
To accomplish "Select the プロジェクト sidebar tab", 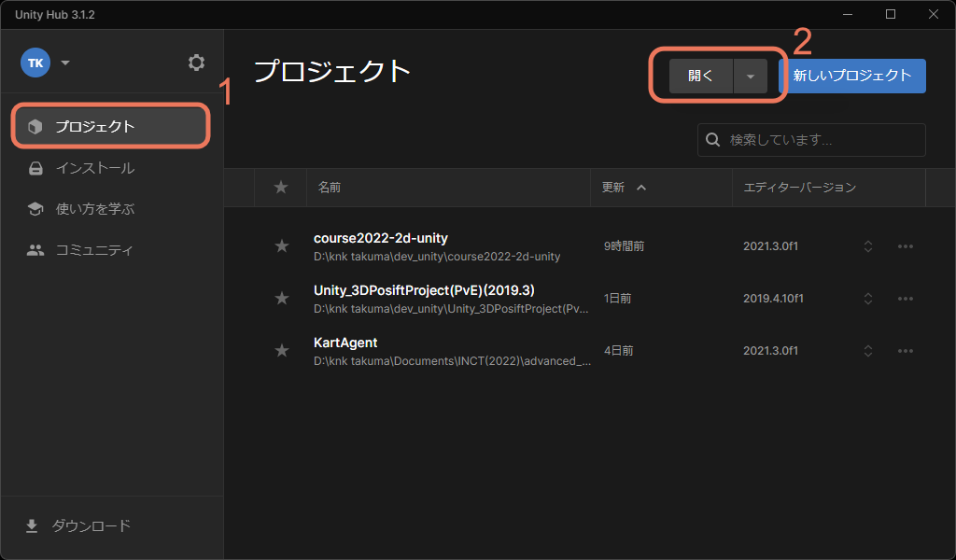I will pyautogui.click(x=111, y=126).
